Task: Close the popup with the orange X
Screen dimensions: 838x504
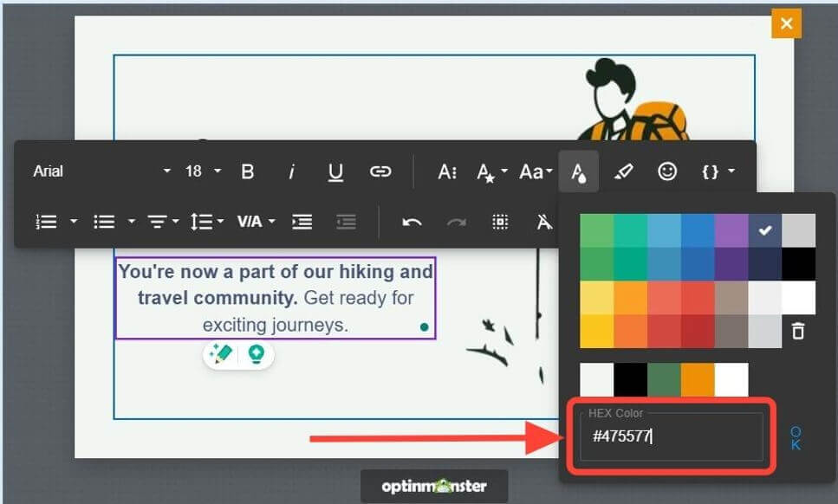Action: 786,23
